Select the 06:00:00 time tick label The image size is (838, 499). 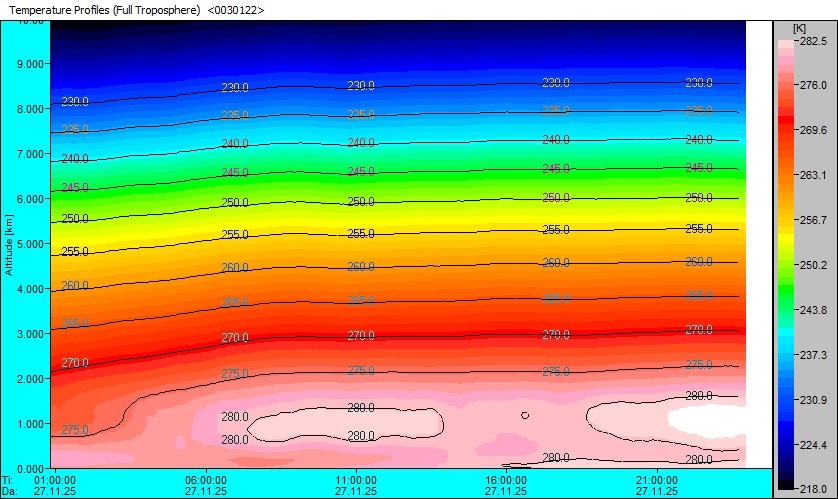206,479
